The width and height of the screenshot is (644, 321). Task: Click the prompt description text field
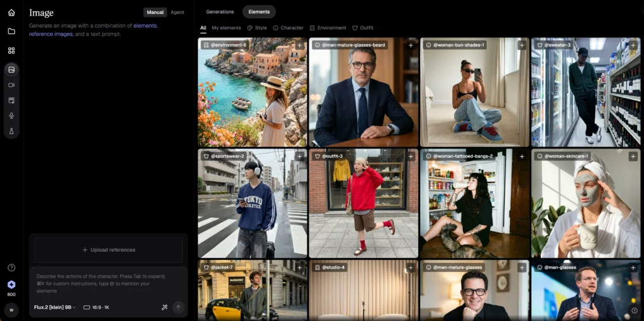108,283
